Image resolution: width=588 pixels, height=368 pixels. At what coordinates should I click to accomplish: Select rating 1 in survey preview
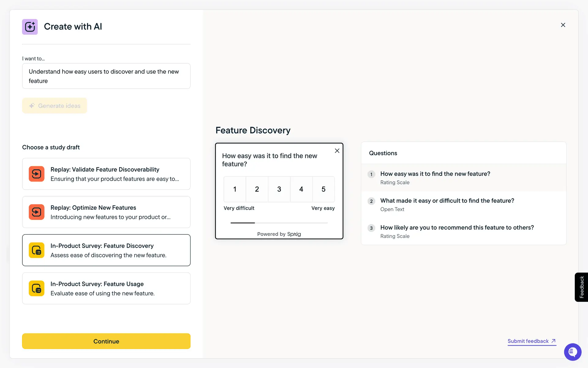[x=235, y=189]
